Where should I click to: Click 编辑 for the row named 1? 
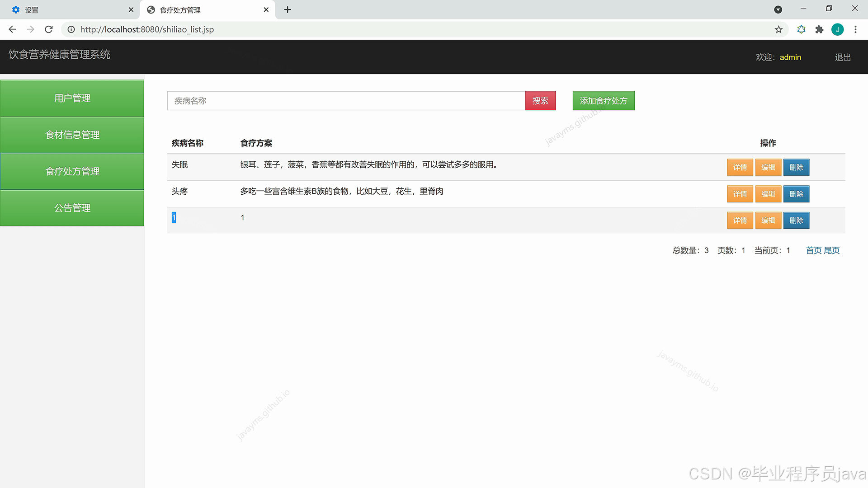tap(768, 221)
